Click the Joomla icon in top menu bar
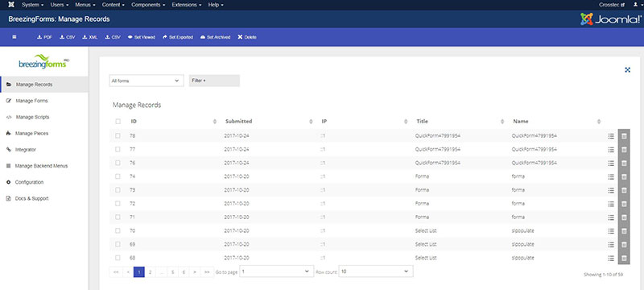The height and width of the screenshot is (290, 644). pyautogui.click(x=11, y=5)
